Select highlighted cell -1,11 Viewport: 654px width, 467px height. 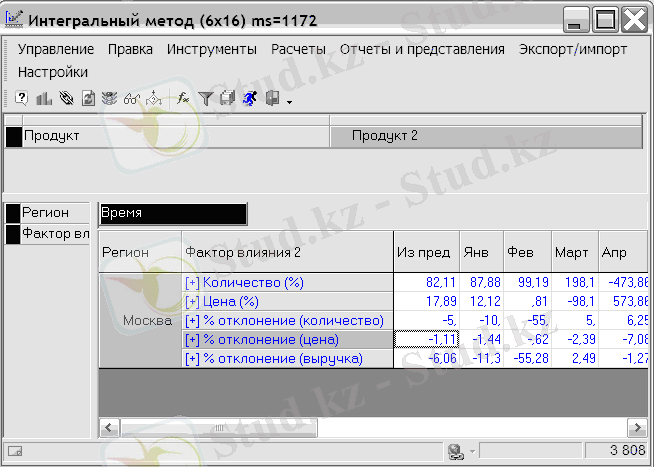click(x=426, y=339)
